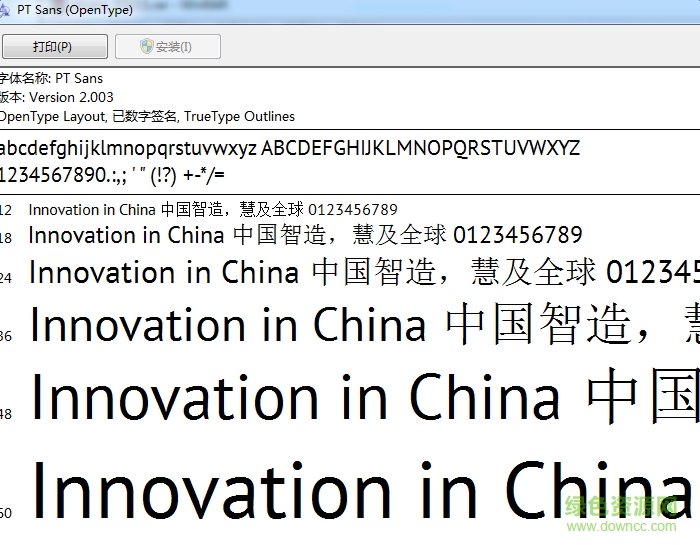The image size is (700, 545).
Task: Click the font viewer icon in title bar
Action: (4, 10)
